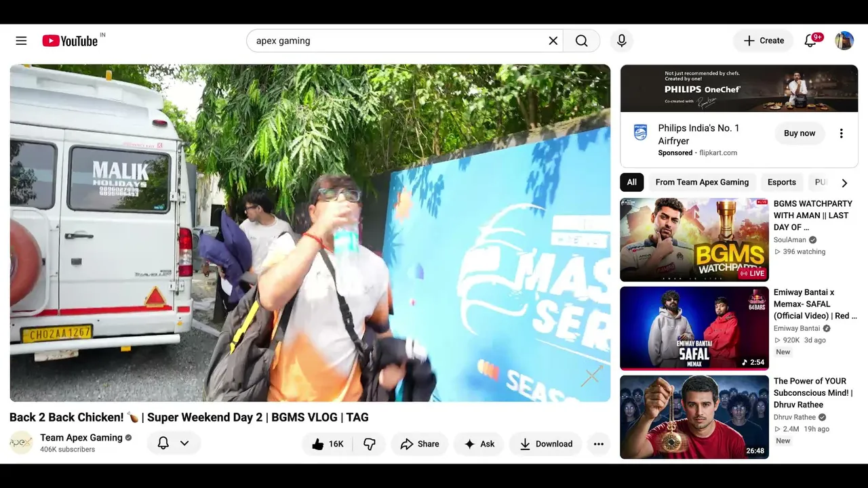Image resolution: width=868 pixels, height=488 pixels.
Task: Open account avatar menu
Action: click(x=844, y=41)
